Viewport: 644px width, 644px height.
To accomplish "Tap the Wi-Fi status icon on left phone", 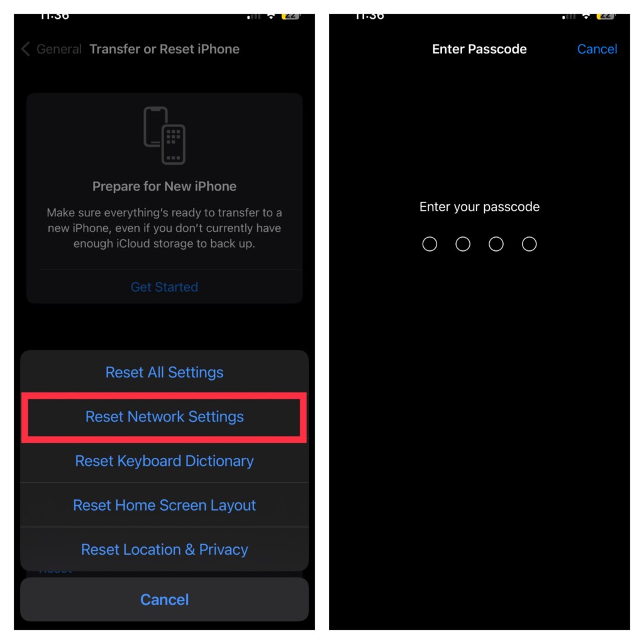I will point(271,16).
